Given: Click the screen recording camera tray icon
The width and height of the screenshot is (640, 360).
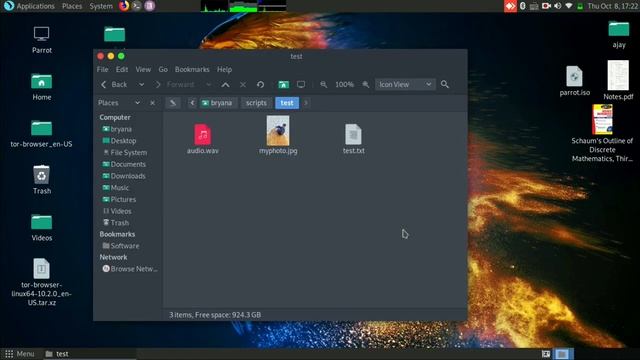Looking at the screenshot, I should tap(546, 6).
